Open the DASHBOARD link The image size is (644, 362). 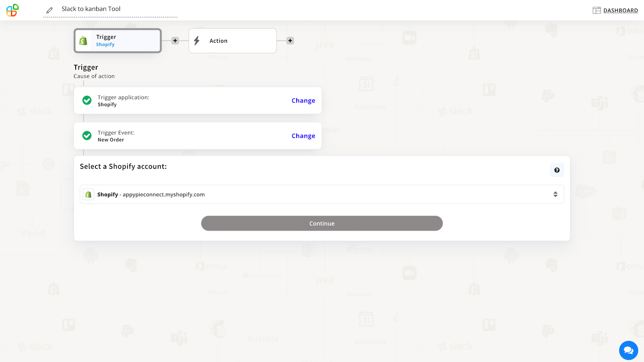click(620, 10)
